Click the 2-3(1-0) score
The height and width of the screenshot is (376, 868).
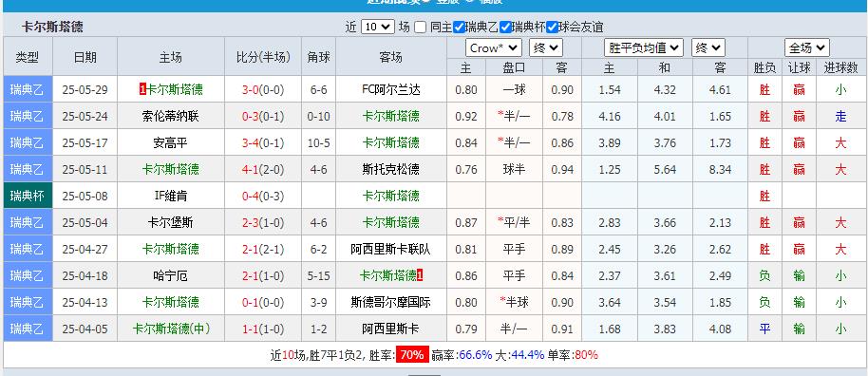point(263,222)
